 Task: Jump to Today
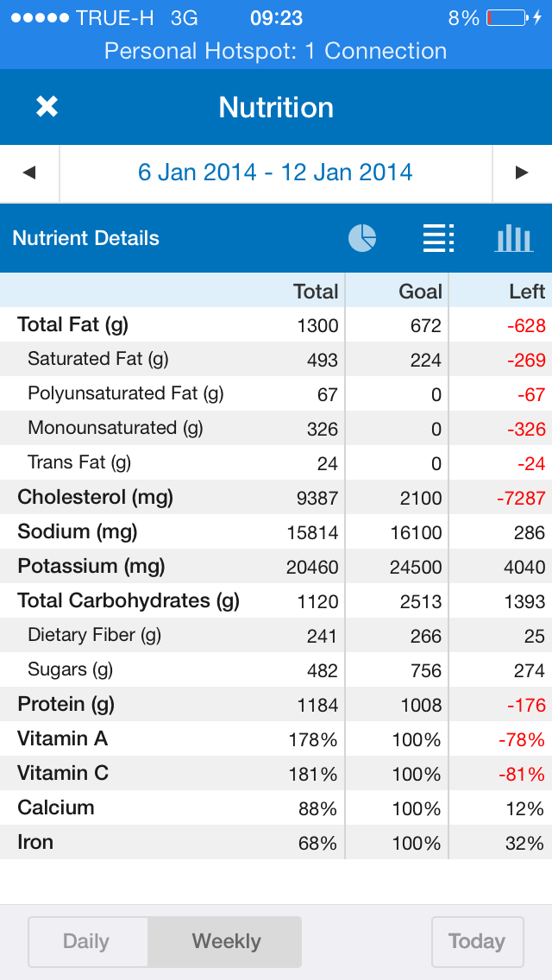(x=477, y=941)
